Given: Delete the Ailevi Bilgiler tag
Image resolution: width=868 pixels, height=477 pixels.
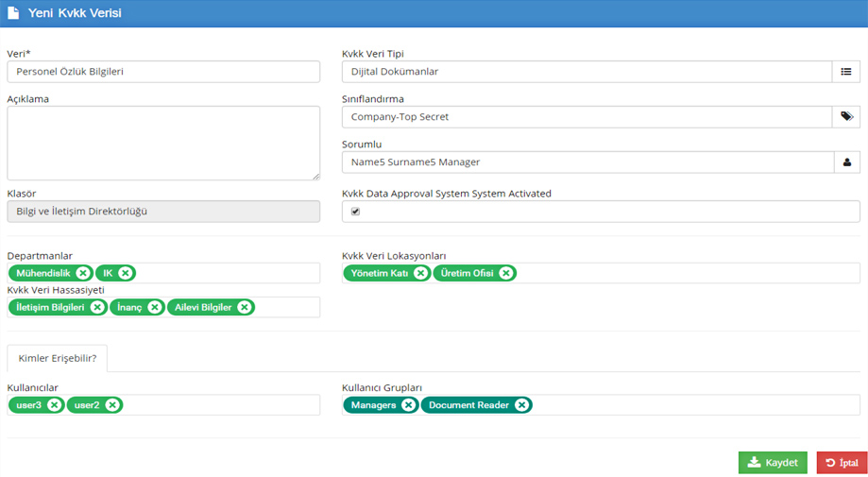Looking at the screenshot, I should [244, 307].
